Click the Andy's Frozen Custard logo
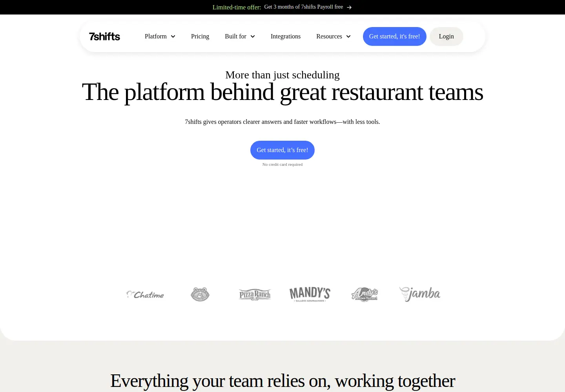The height and width of the screenshot is (392, 565). [x=365, y=294]
